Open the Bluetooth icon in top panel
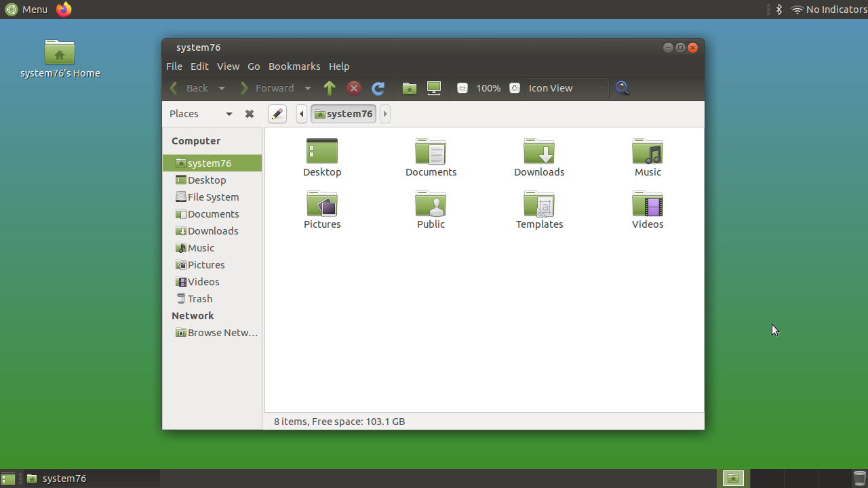Image resolution: width=868 pixels, height=488 pixels. pyautogui.click(x=778, y=9)
